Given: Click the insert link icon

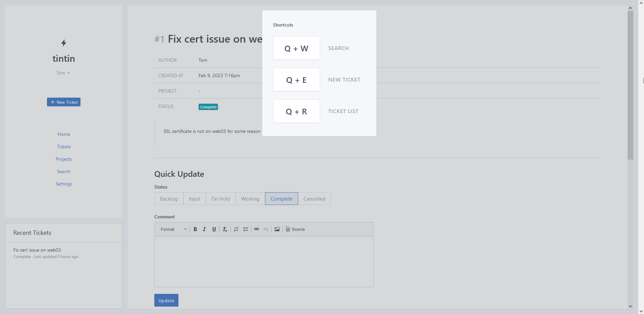Looking at the screenshot, I should tap(257, 229).
